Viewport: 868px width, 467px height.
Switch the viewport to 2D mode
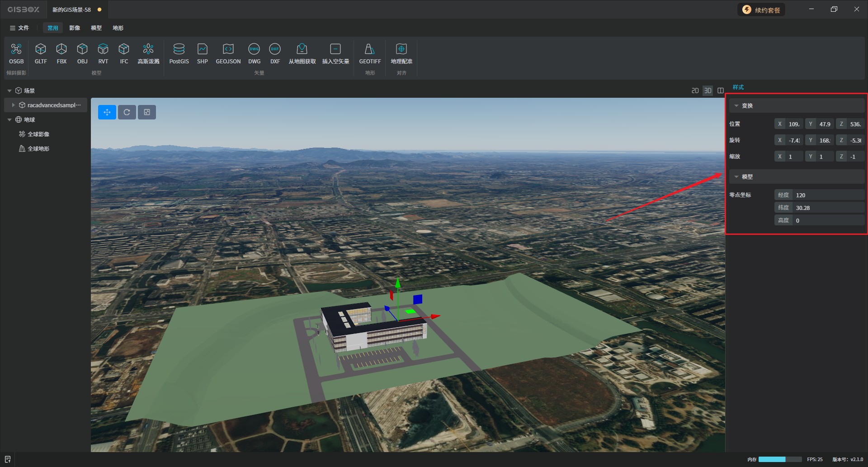click(695, 91)
